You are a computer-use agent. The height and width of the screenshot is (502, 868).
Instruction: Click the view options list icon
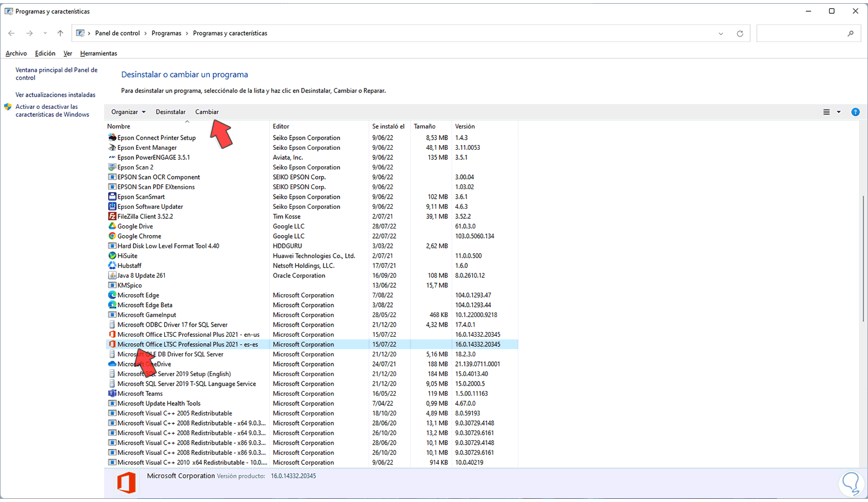(x=827, y=112)
